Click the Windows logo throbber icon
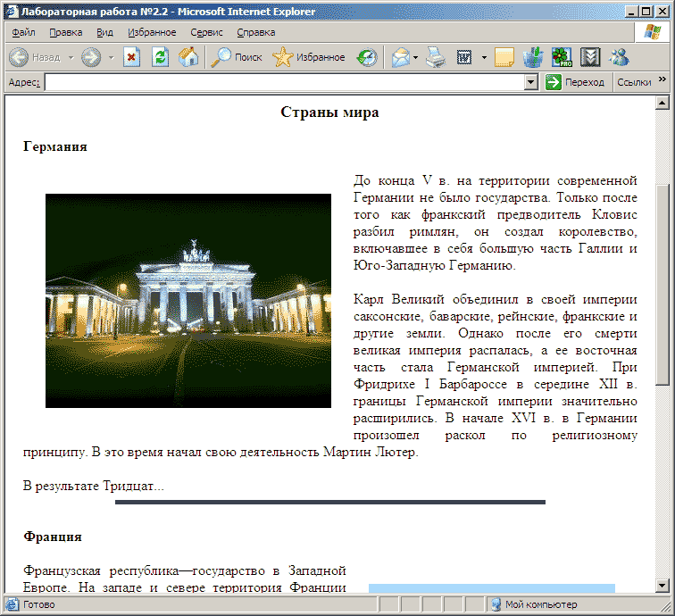 point(653,32)
